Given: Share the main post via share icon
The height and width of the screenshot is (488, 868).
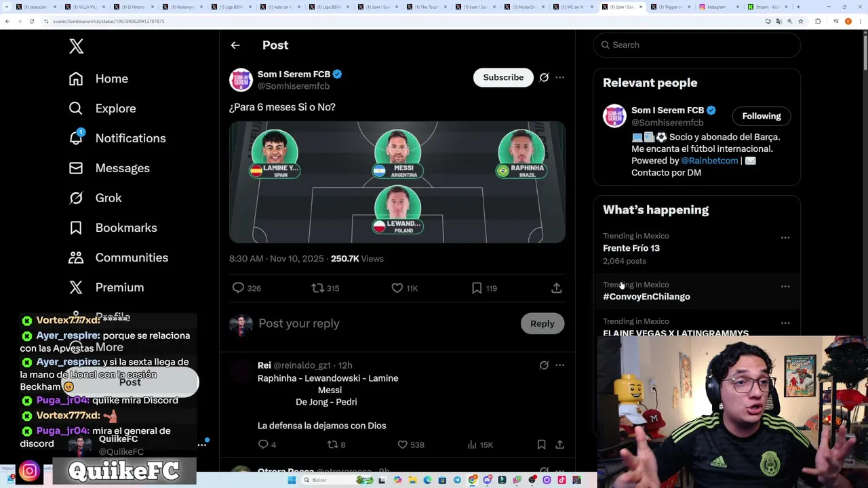Looking at the screenshot, I should click(x=556, y=288).
